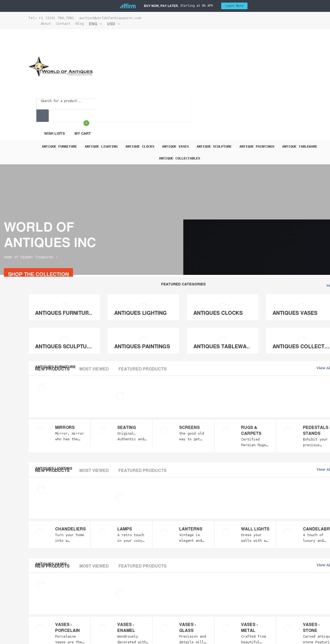Open cart via green item count badge
The height and width of the screenshot is (644, 330).
tap(86, 123)
